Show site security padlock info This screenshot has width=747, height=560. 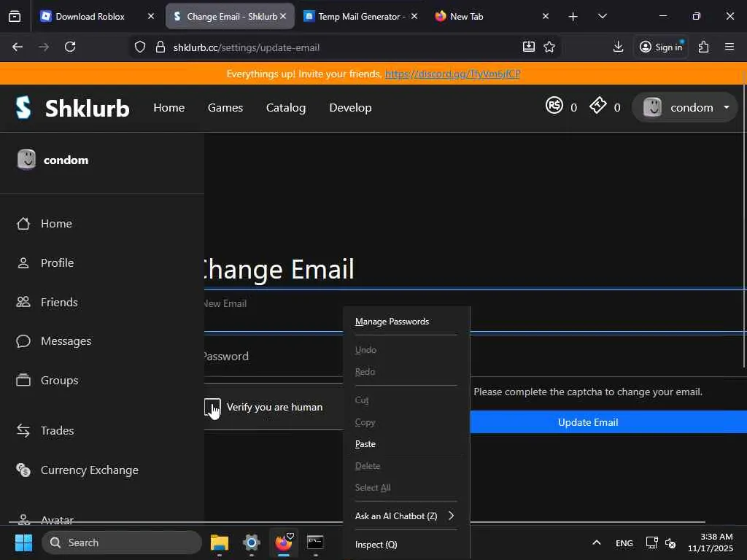pos(160,47)
